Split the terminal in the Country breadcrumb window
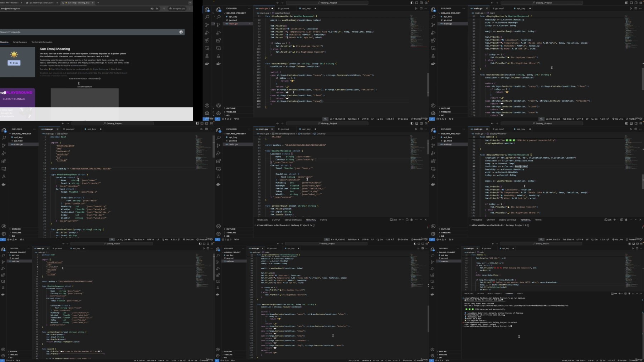 (407, 220)
